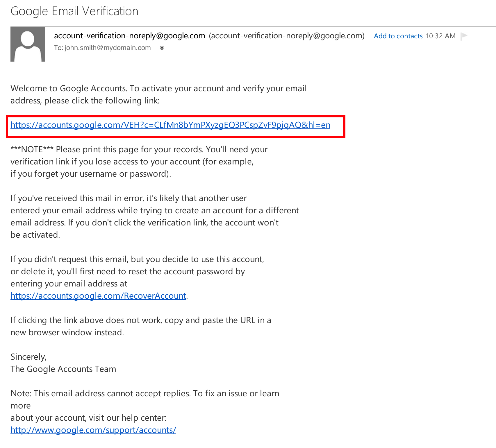The image size is (496, 448).
Task: Click the sender's profile avatar picture
Action: [x=28, y=44]
